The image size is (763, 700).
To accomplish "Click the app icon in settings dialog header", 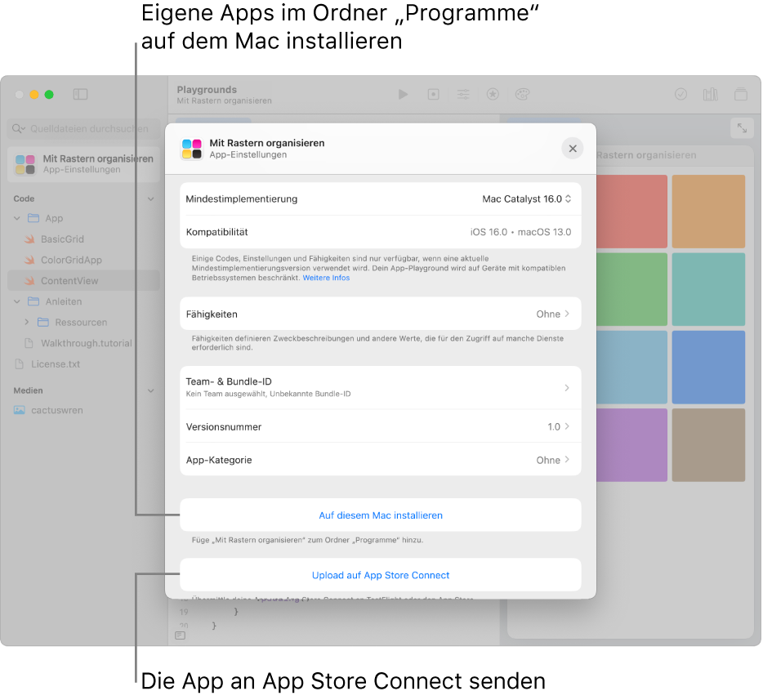I will (192, 149).
